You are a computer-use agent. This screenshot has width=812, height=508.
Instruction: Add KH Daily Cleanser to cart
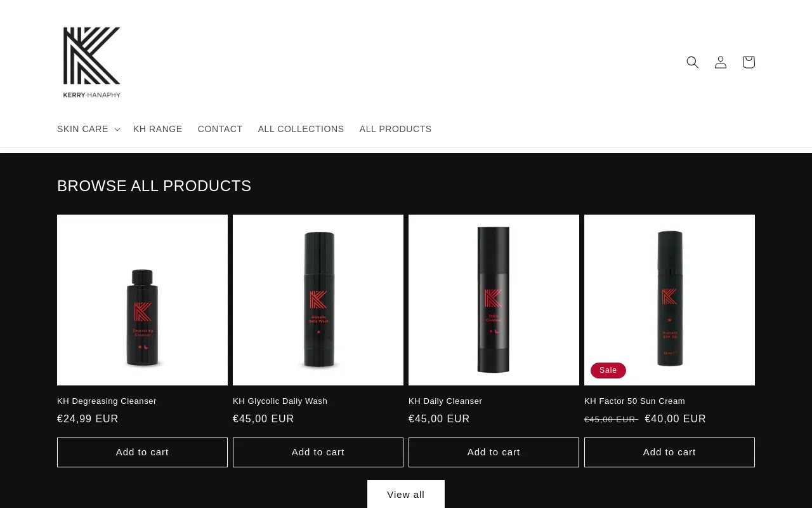pos(494,452)
